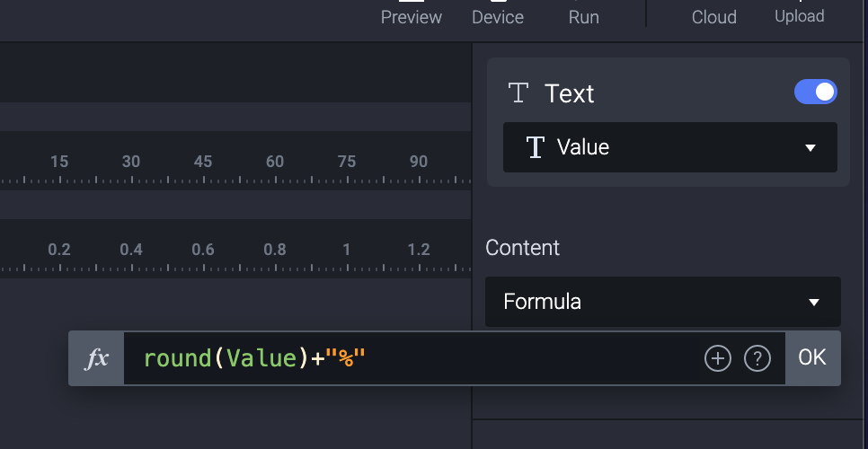Click the T icon beside Text heading

518,93
